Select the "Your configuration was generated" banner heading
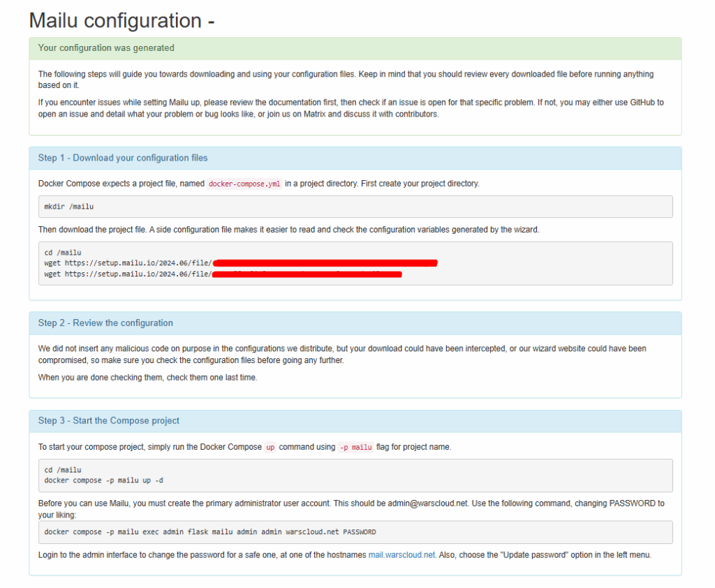 pos(106,48)
